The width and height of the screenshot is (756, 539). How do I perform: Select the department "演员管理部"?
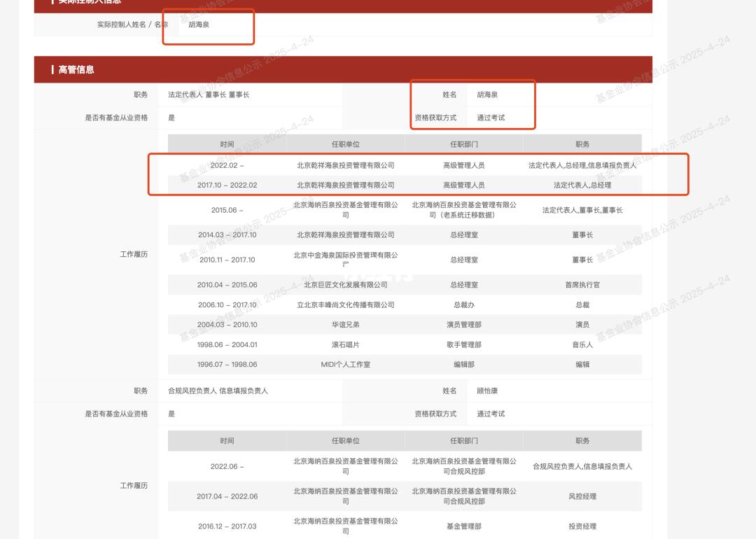click(464, 325)
